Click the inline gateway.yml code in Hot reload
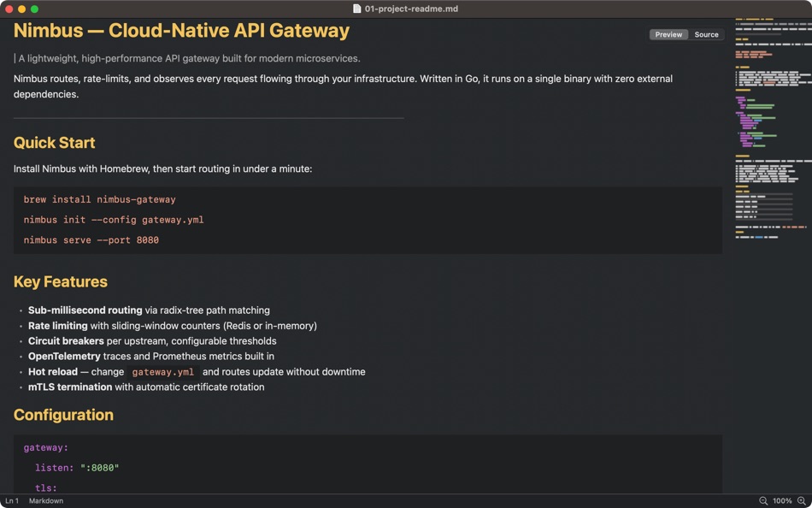The image size is (812, 508). [x=163, y=372]
